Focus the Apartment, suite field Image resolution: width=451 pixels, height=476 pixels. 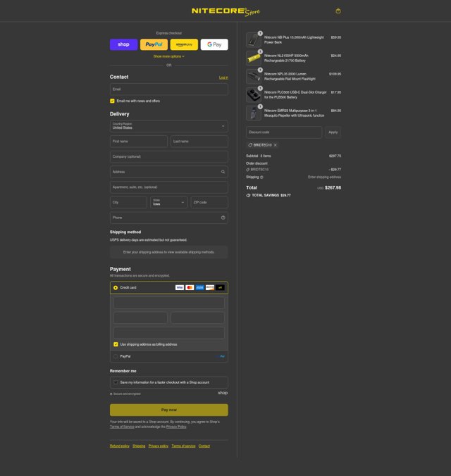click(x=169, y=187)
